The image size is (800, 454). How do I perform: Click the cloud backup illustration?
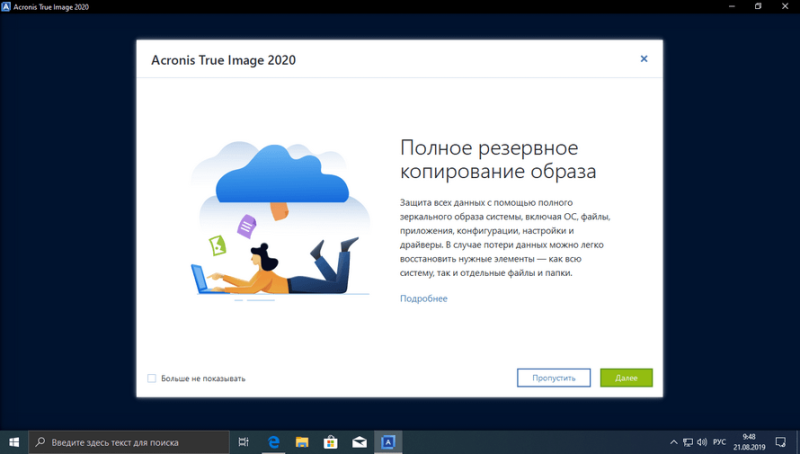click(280, 220)
